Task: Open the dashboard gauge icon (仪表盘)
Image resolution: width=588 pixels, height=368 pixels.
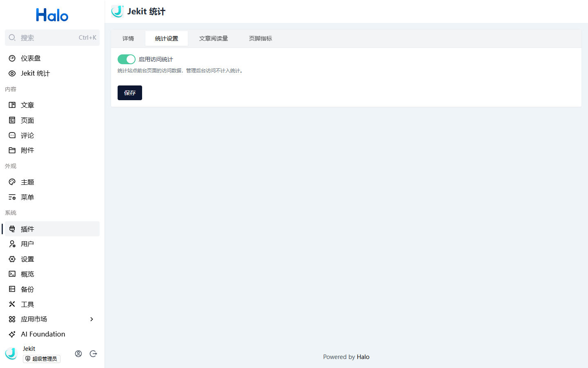Action: coord(12,58)
